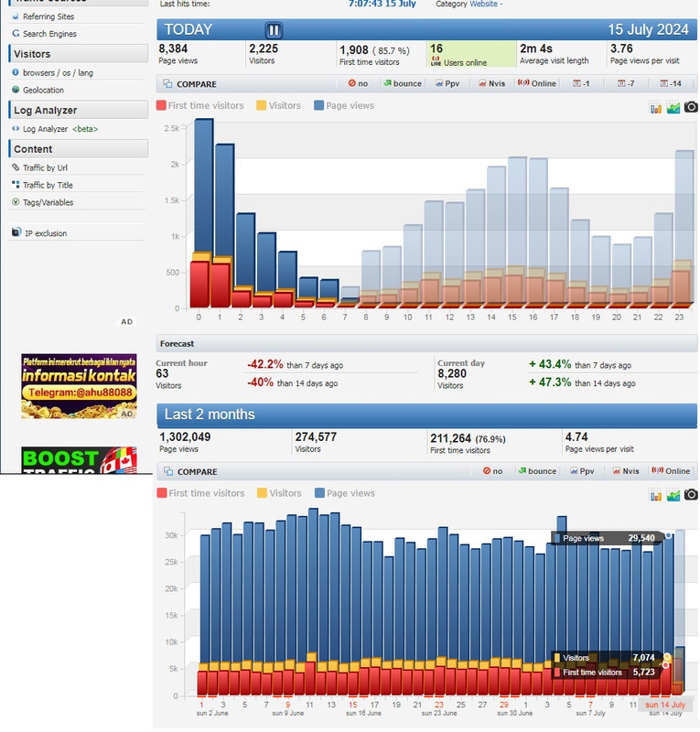Expand COMPARE panel in Last 2 months section
The width and height of the screenshot is (700, 732).
[x=190, y=471]
